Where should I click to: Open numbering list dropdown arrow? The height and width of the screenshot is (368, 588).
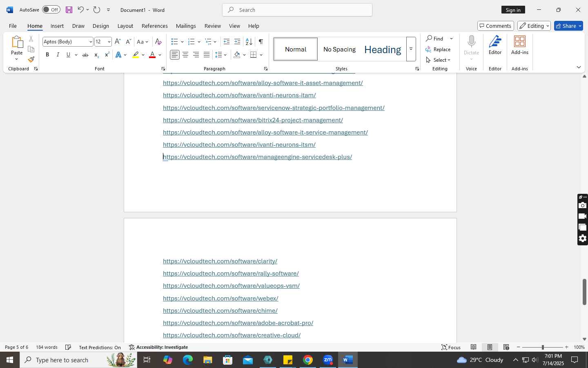point(199,42)
